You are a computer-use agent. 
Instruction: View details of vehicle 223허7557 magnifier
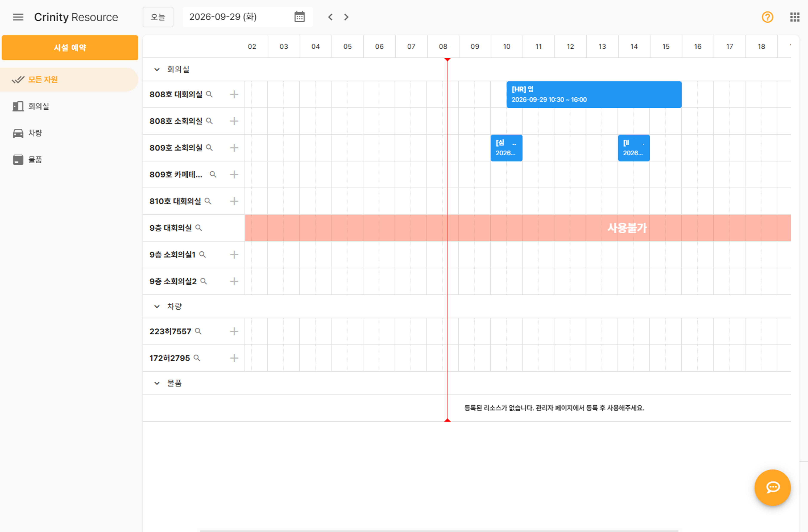pyautogui.click(x=198, y=331)
